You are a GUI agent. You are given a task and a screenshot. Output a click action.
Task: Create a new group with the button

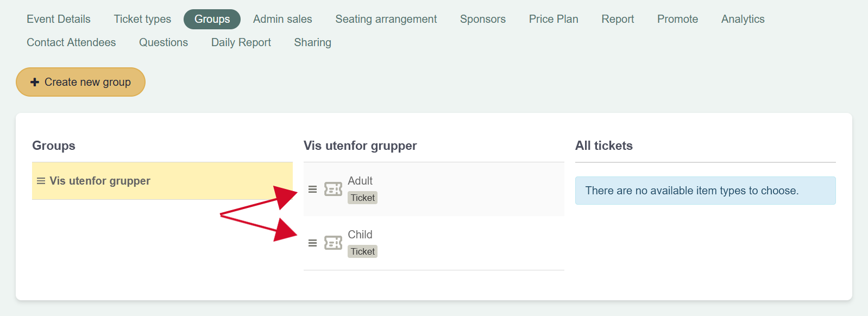click(x=80, y=82)
